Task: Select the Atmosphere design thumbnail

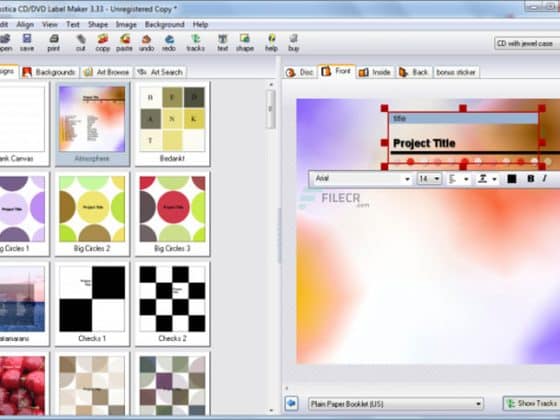Action: click(x=92, y=124)
